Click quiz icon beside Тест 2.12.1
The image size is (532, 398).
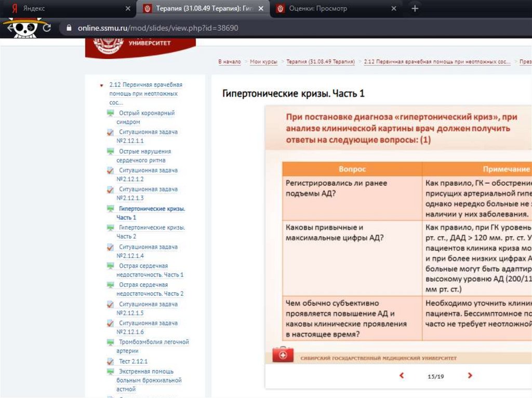pos(110,362)
